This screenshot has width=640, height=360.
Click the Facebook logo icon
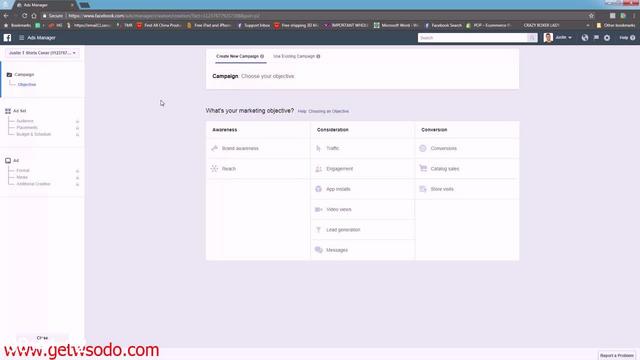pyautogui.click(x=7, y=38)
